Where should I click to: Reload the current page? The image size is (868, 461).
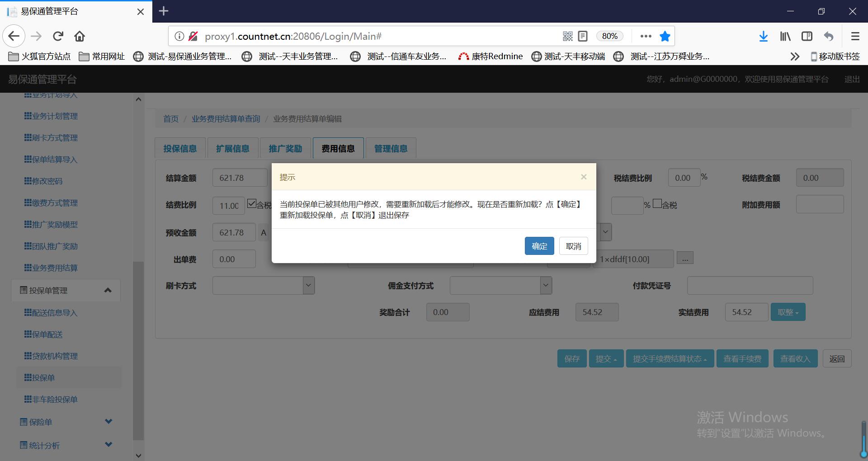[58, 36]
